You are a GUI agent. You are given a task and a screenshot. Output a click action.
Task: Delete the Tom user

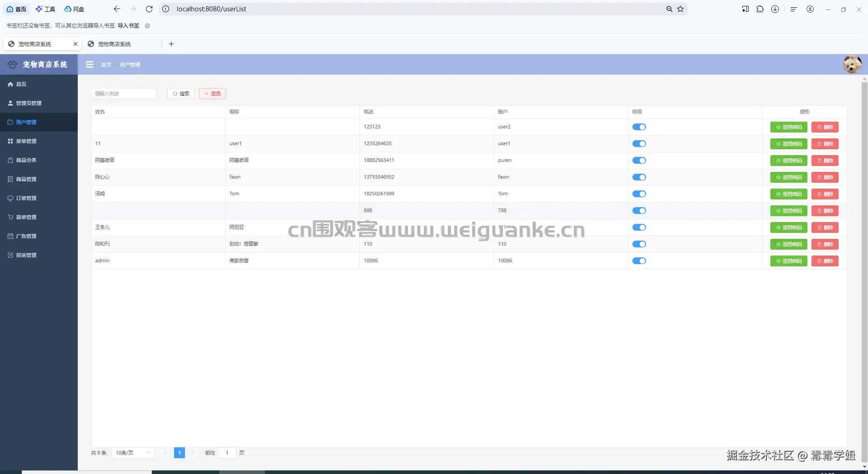[825, 194]
